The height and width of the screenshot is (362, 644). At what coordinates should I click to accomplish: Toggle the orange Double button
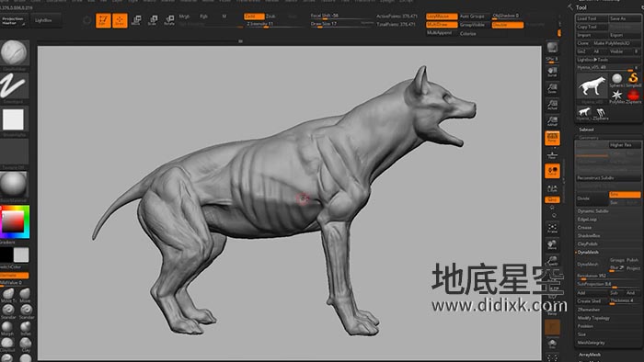[x=508, y=25]
